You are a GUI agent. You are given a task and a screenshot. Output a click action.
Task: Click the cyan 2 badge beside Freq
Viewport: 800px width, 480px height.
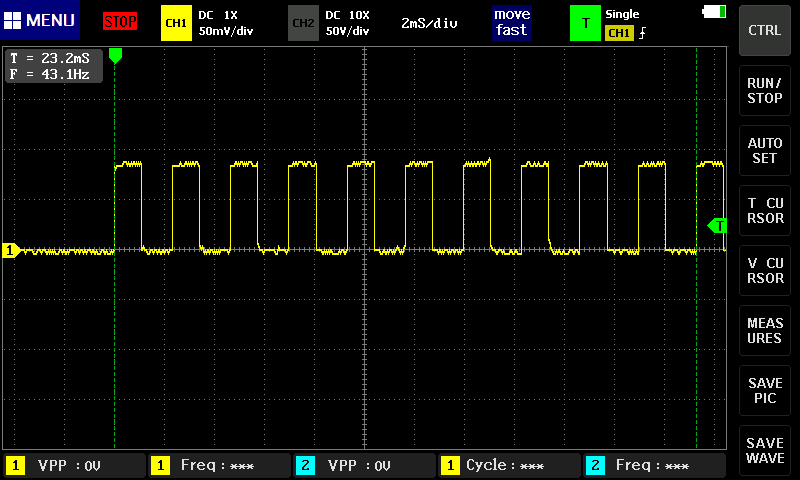[595, 466]
